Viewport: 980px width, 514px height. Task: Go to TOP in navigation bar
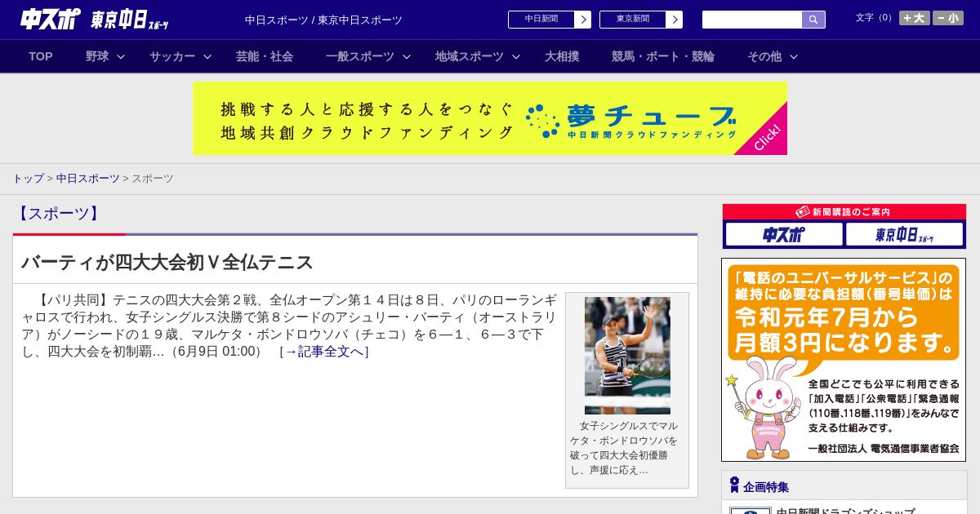click(x=41, y=56)
